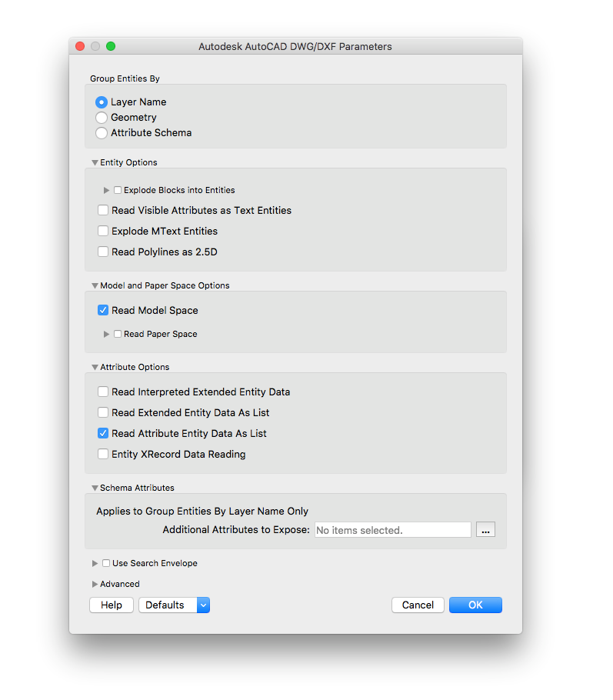Enable Read Polylines as 2.5D
Viewport: 613px width, 700px height.
click(x=103, y=252)
